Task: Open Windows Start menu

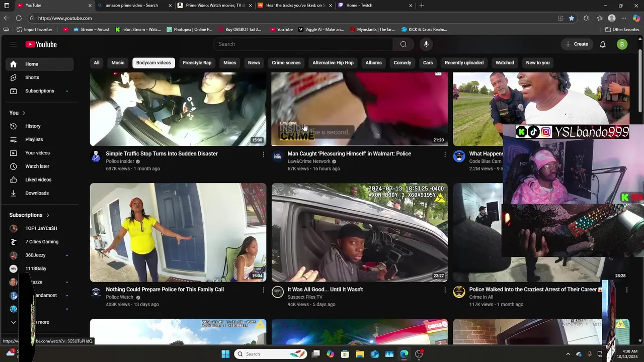Action: [x=225, y=354]
